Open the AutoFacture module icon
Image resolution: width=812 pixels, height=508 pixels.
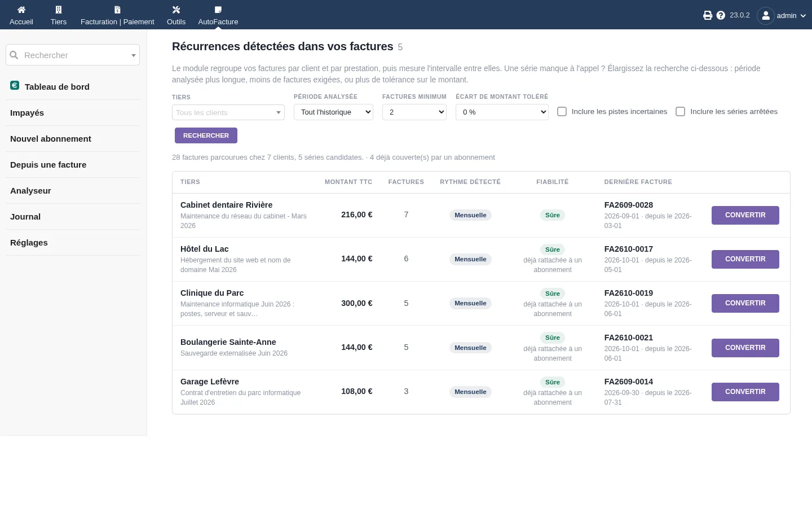click(218, 10)
